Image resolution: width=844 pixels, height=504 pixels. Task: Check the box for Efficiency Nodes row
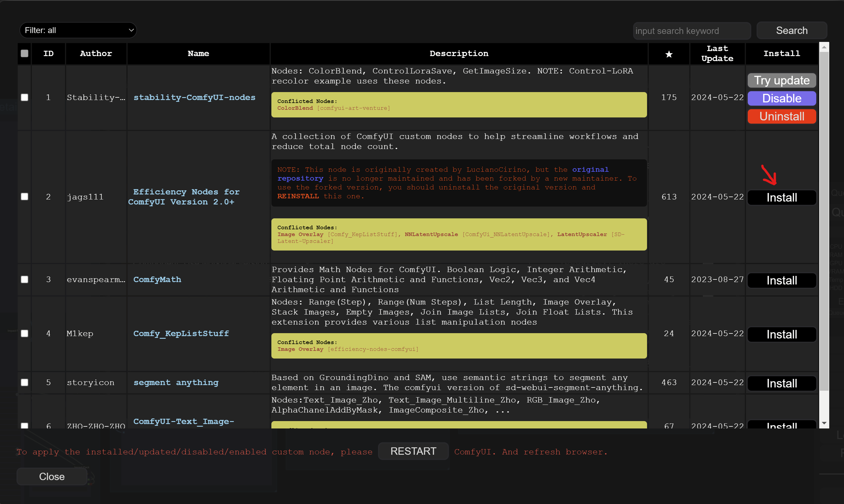pyautogui.click(x=25, y=197)
